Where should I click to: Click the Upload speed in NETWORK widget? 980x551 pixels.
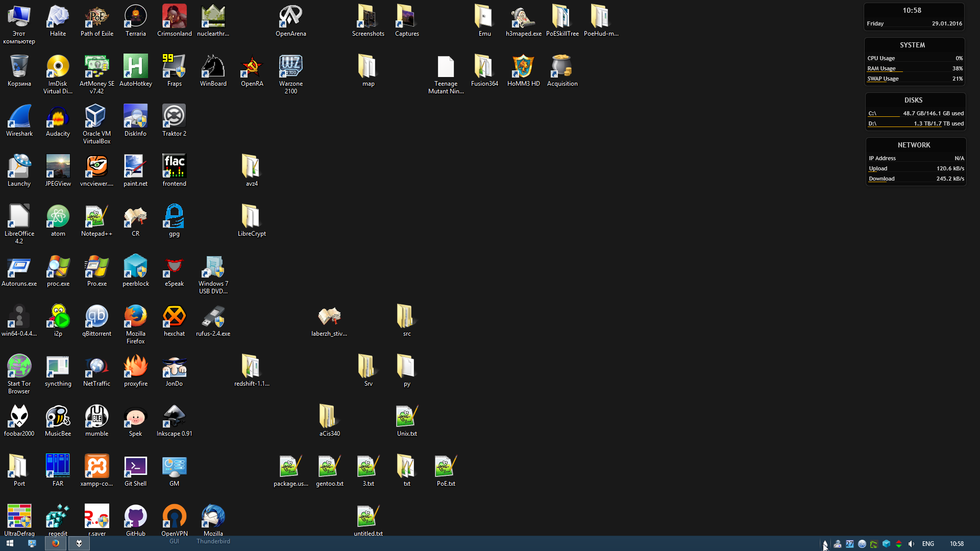916,168
